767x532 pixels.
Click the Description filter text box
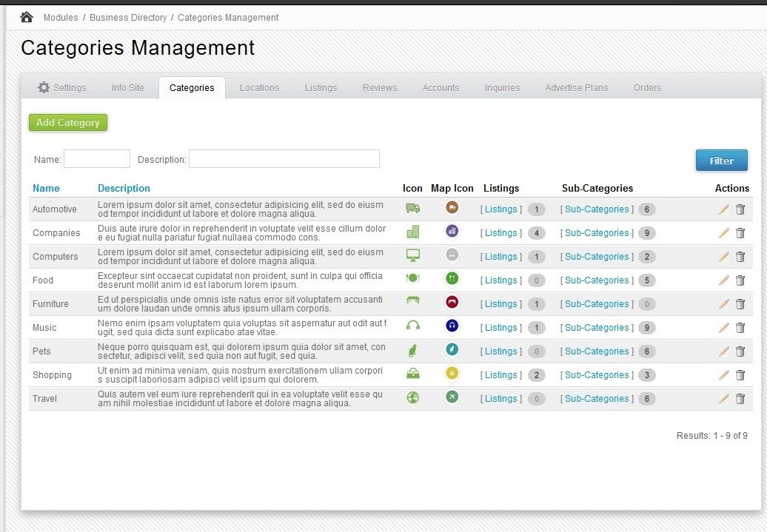pos(284,159)
